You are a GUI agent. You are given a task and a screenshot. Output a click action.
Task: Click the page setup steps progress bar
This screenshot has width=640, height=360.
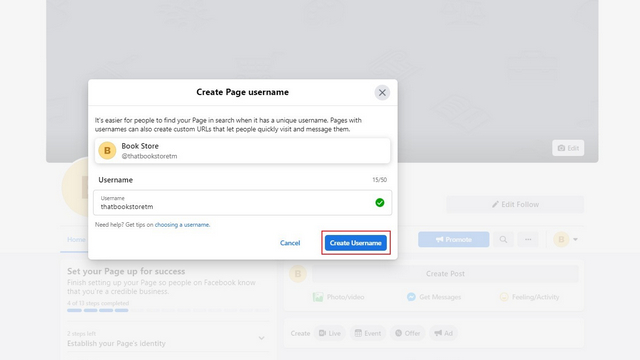point(168,310)
